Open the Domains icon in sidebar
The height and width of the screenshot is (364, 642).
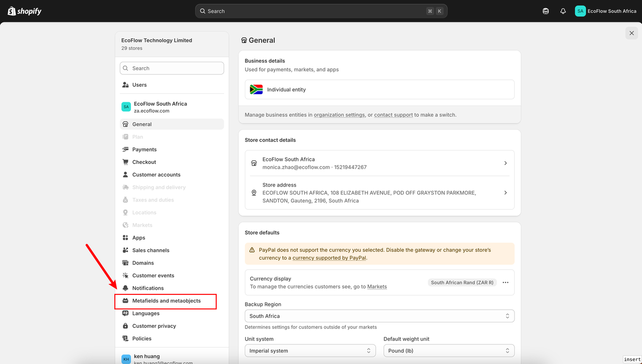coord(125,263)
